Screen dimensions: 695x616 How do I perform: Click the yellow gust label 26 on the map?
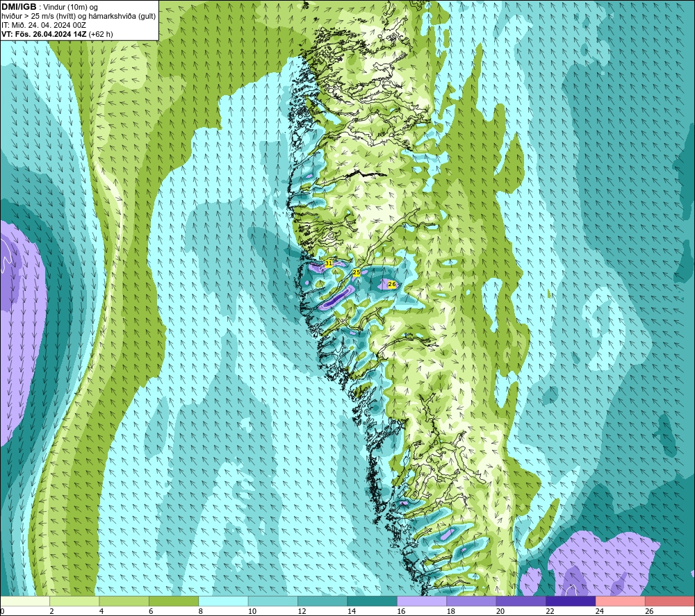(392, 284)
